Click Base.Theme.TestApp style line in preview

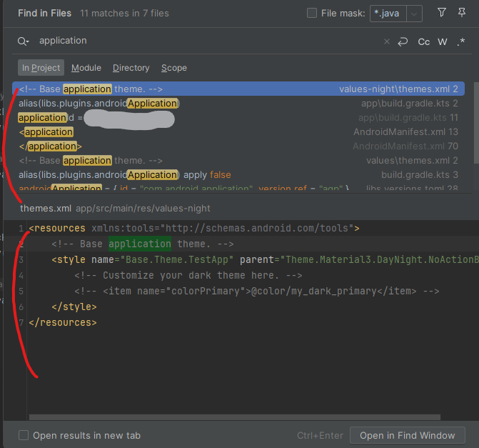265,259
